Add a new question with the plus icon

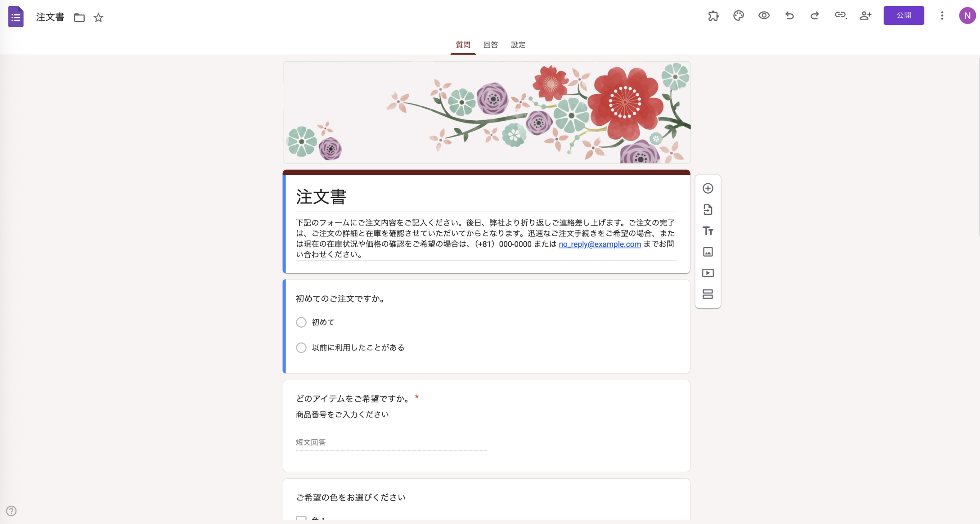[x=708, y=188]
